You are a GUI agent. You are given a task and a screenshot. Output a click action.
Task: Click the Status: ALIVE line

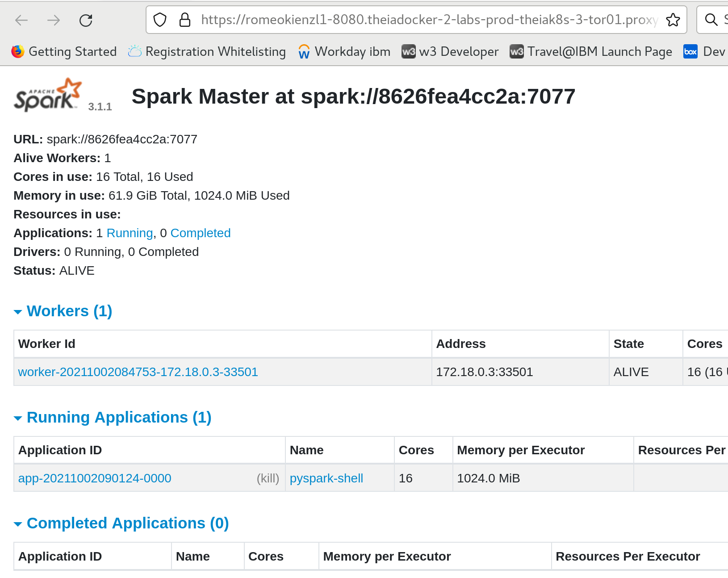pos(54,271)
